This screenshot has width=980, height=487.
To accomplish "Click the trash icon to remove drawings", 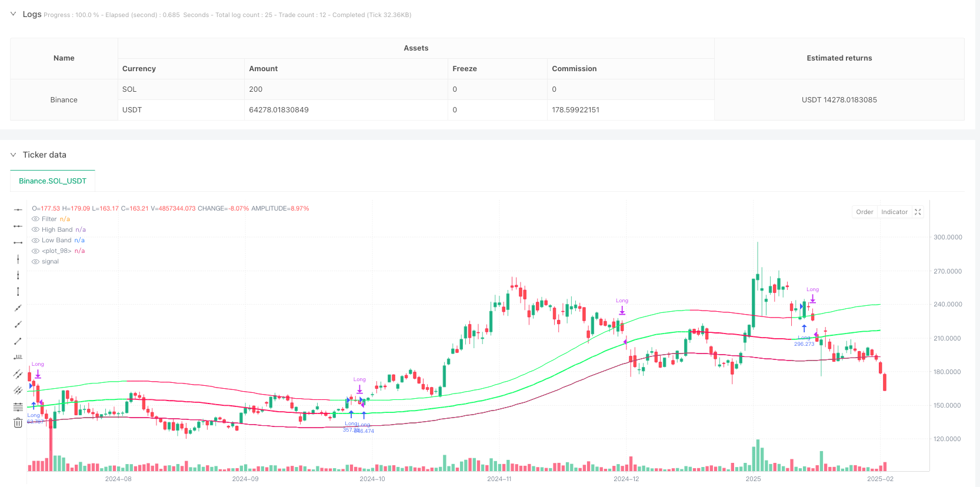I will tap(18, 423).
